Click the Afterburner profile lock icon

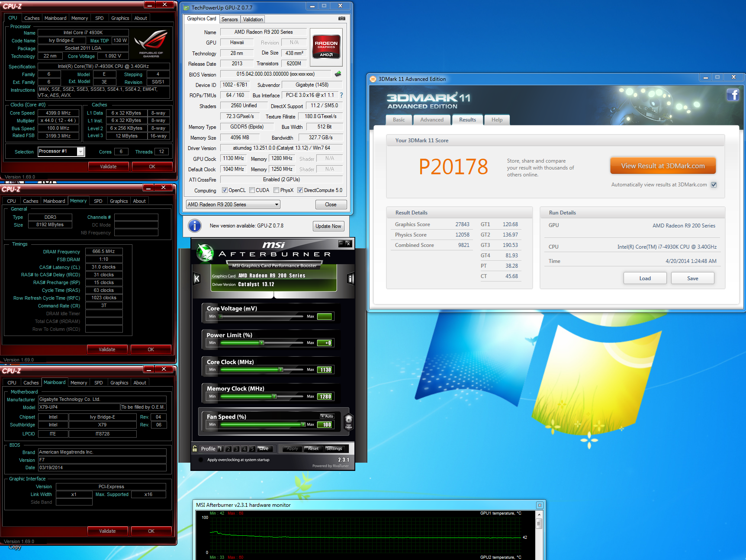coord(195,448)
